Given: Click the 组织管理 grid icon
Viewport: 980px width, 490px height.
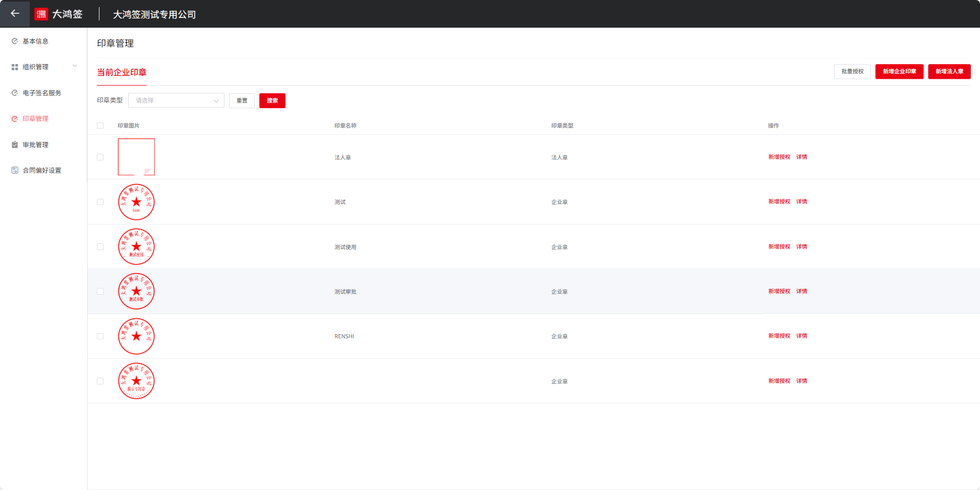Looking at the screenshot, I should point(15,67).
